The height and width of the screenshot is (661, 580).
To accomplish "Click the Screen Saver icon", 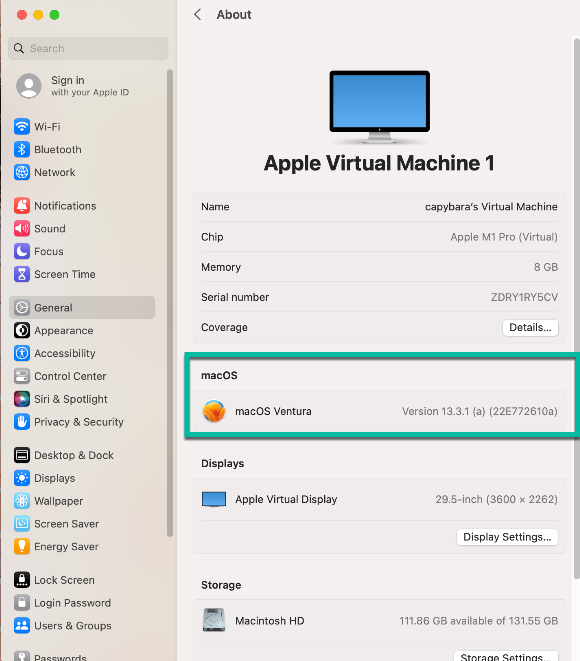I will pyautogui.click(x=21, y=524).
